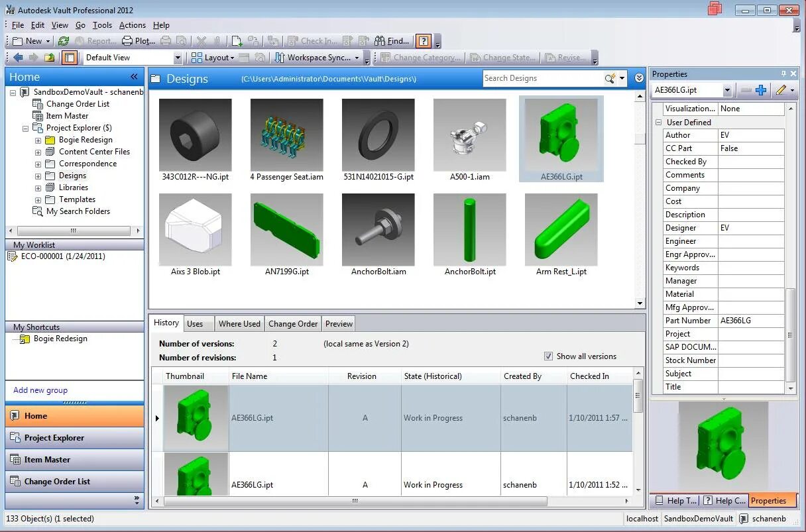Expand the Templates folder node
This screenshot has height=532, width=806.
(38, 199)
